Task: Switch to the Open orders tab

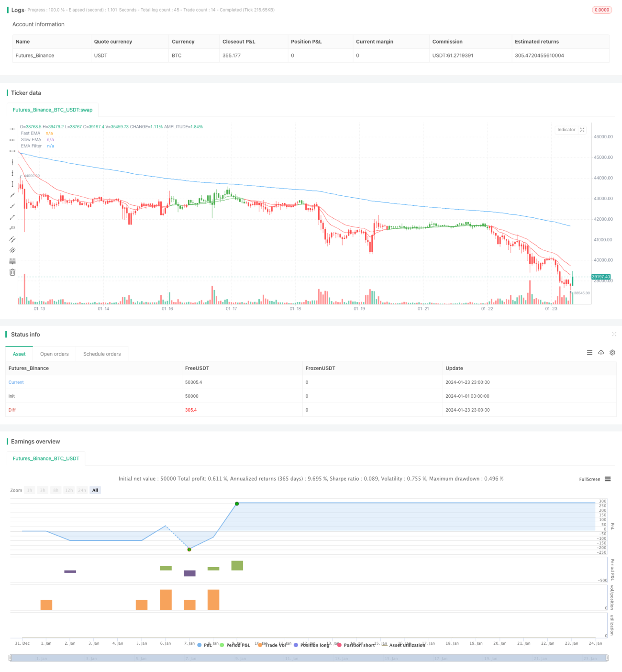Action: pos(55,354)
